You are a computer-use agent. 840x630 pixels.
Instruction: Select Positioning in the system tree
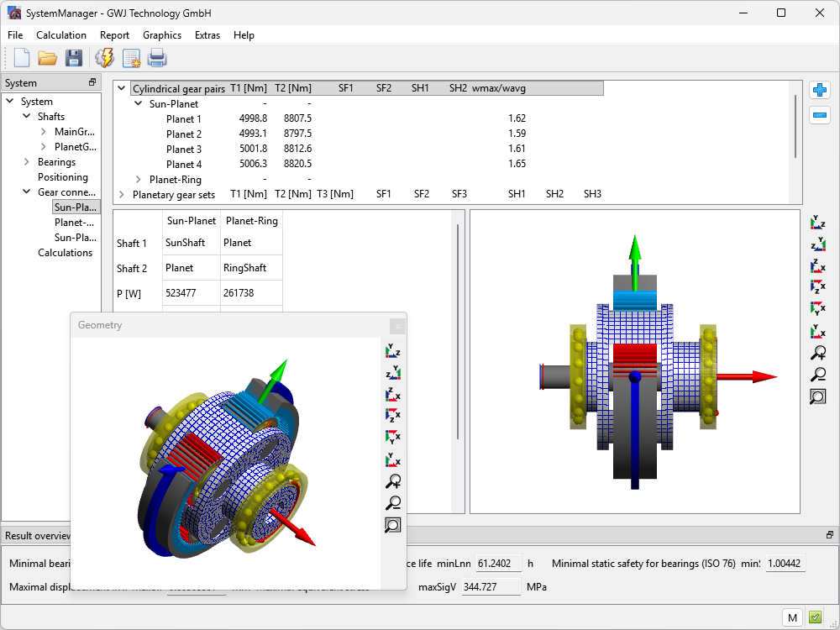(x=63, y=177)
